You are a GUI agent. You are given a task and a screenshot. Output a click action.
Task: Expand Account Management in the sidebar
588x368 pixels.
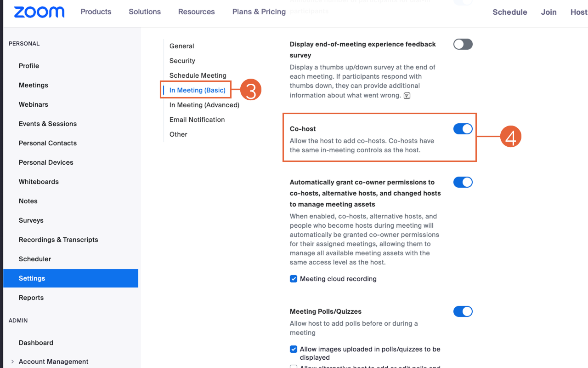[x=53, y=362]
